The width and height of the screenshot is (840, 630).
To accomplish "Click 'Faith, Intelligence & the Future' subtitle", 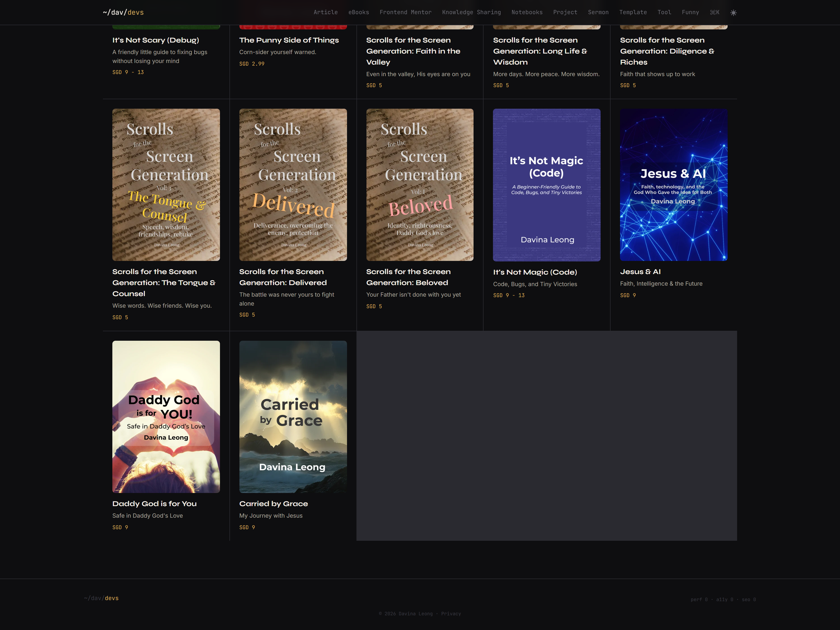I will point(661,284).
